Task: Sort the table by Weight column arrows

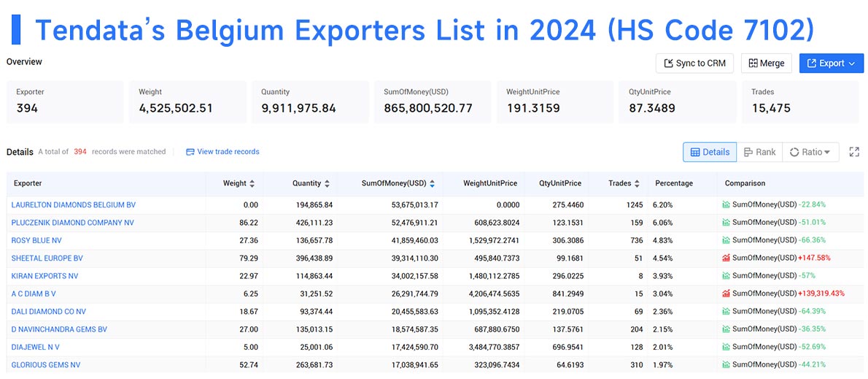Action: coord(252,183)
